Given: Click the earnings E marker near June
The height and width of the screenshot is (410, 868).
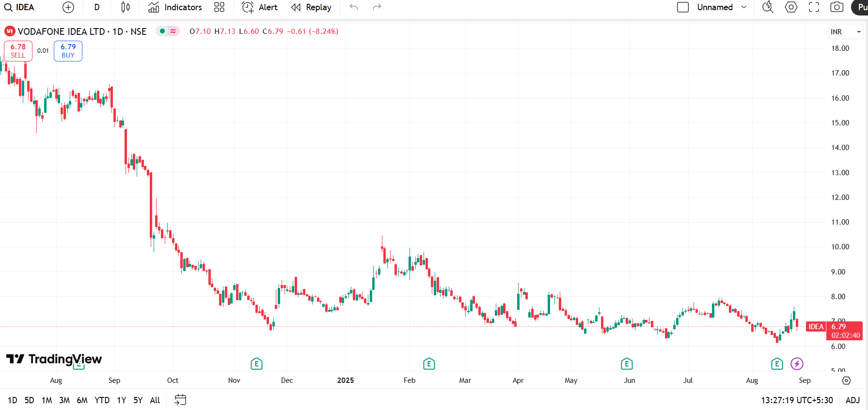Looking at the screenshot, I should click(x=627, y=364).
